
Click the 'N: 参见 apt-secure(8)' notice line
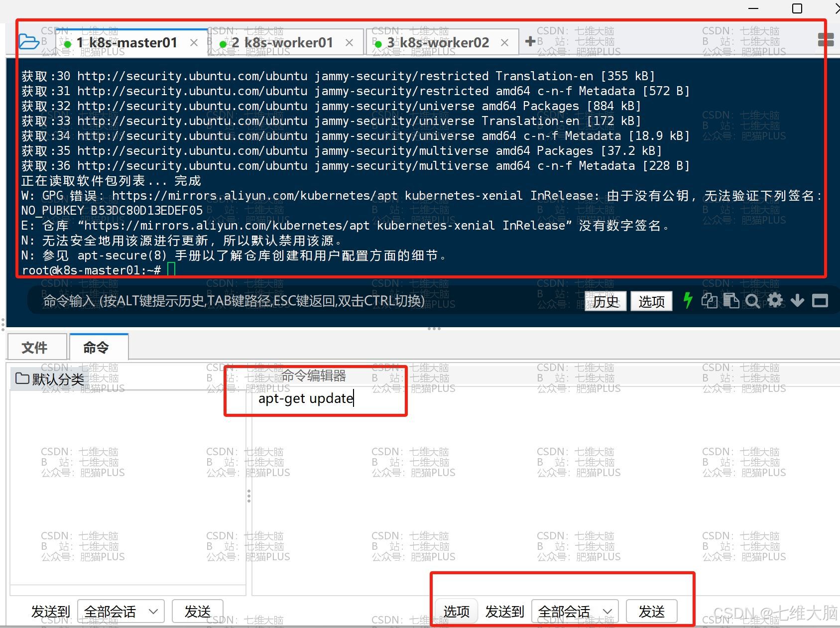coord(234,255)
